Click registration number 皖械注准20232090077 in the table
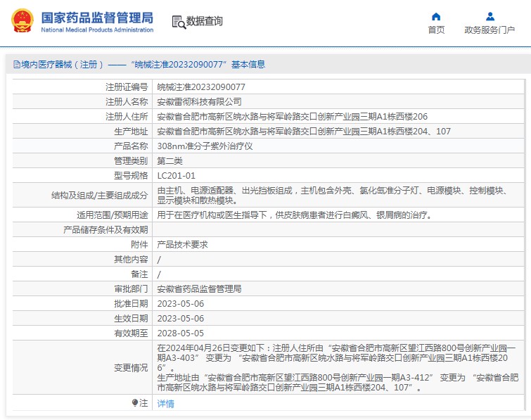 (200, 87)
